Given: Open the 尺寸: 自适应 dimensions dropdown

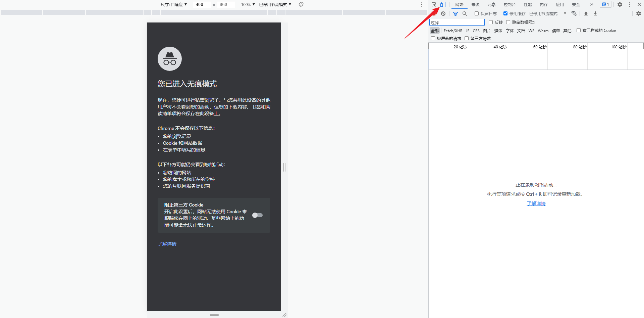Looking at the screenshot, I should [x=174, y=4].
